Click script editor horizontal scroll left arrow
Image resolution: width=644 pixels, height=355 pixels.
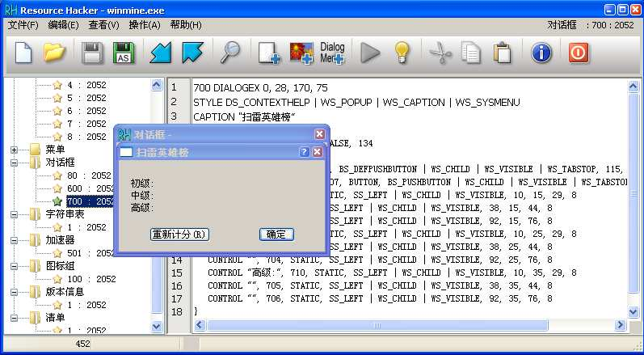[200, 325]
